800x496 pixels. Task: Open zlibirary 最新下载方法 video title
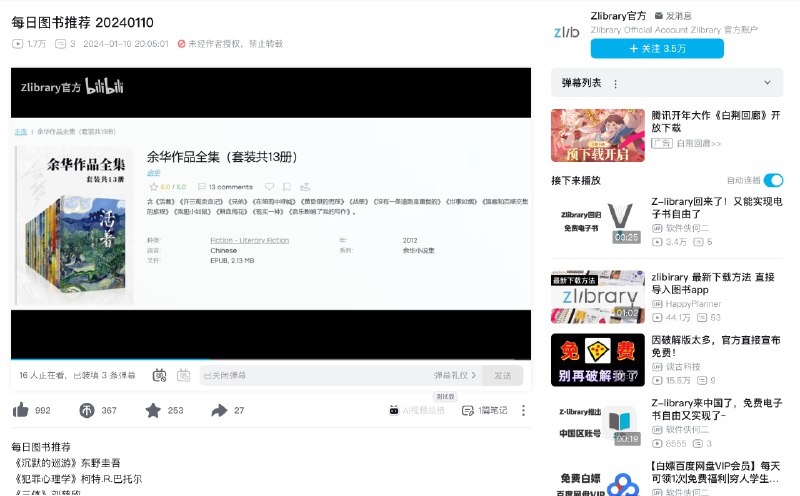713,283
